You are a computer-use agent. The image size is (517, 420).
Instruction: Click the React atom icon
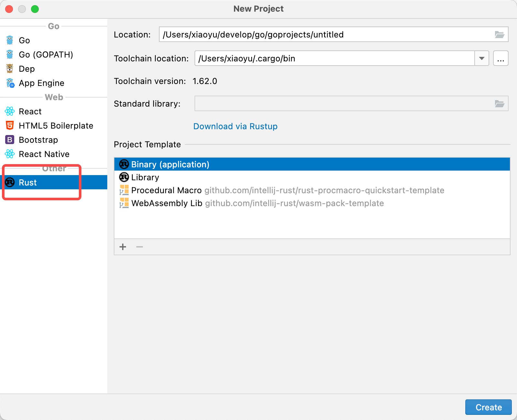point(10,111)
